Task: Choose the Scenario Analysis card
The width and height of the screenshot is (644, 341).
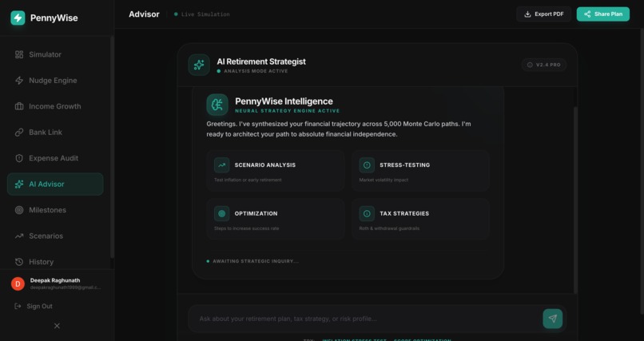Action: coord(275,171)
